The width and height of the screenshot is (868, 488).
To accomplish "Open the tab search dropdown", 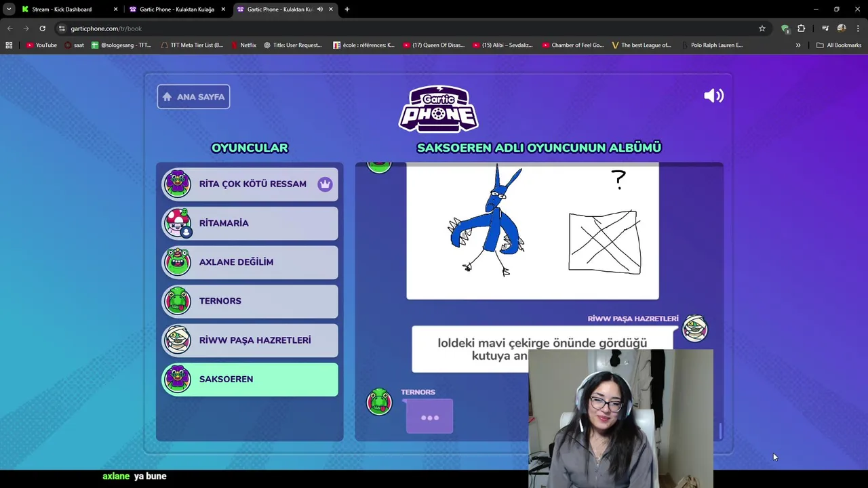I will point(9,9).
